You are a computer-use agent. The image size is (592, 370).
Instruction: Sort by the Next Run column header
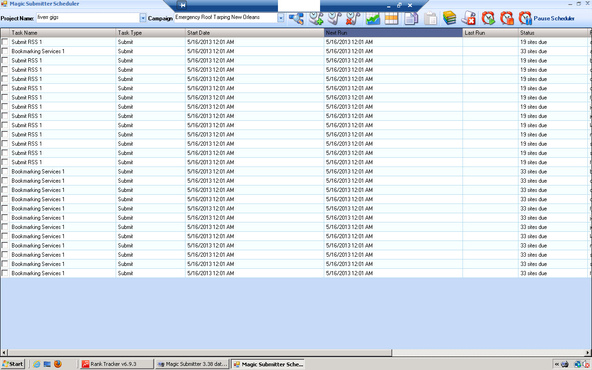point(393,33)
